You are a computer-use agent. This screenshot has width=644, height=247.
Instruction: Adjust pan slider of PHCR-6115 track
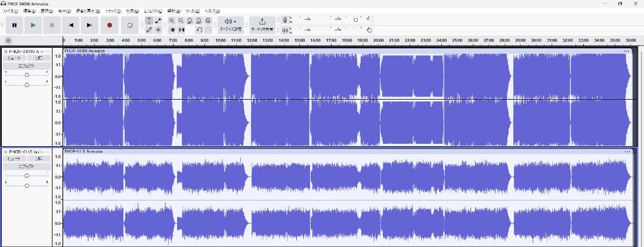pyautogui.click(x=27, y=186)
